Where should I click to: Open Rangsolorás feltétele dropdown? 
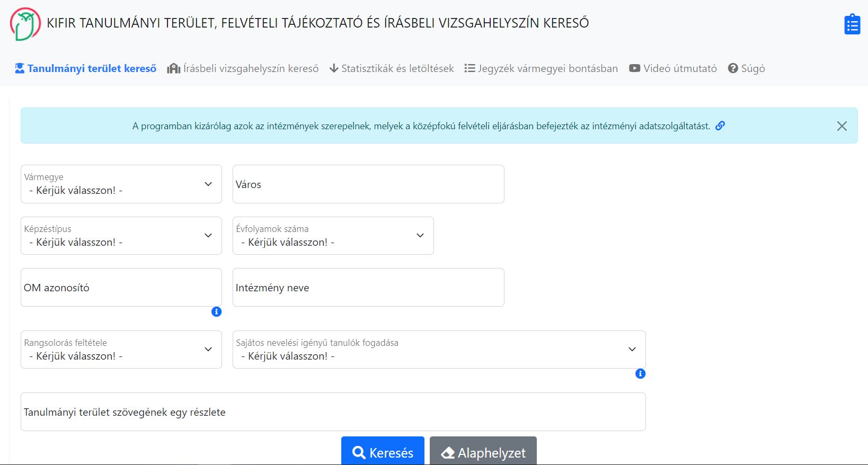click(x=121, y=350)
